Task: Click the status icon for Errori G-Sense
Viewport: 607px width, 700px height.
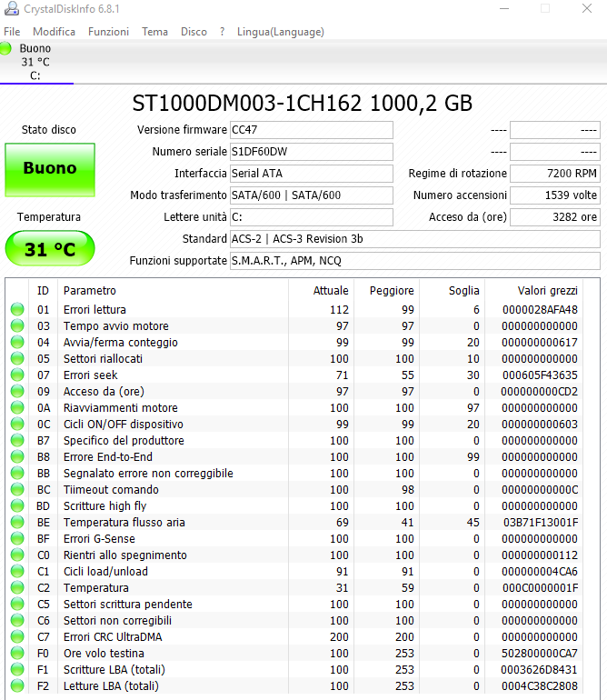Action: [17, 539]
